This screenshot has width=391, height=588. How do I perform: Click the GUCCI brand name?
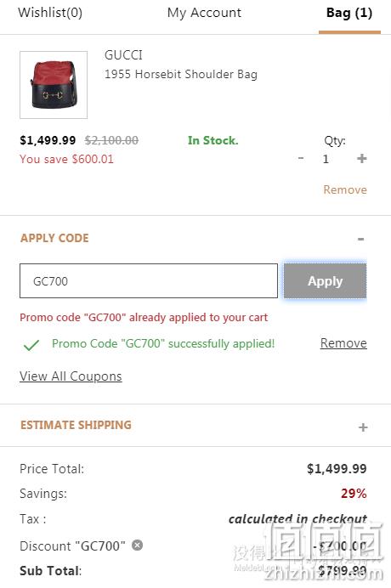click(x=123, y=55)
